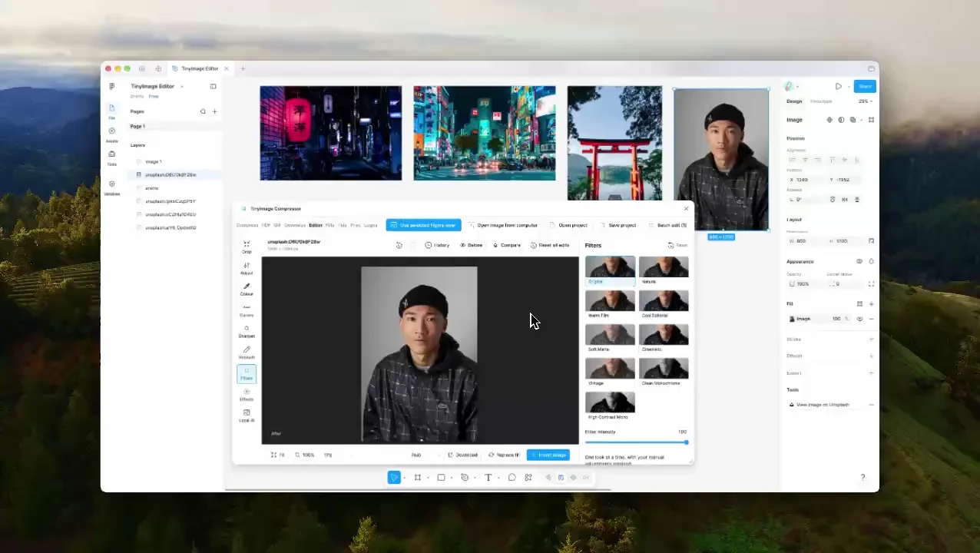Click the Open project button
980x553 pixels.
point(568,225)
